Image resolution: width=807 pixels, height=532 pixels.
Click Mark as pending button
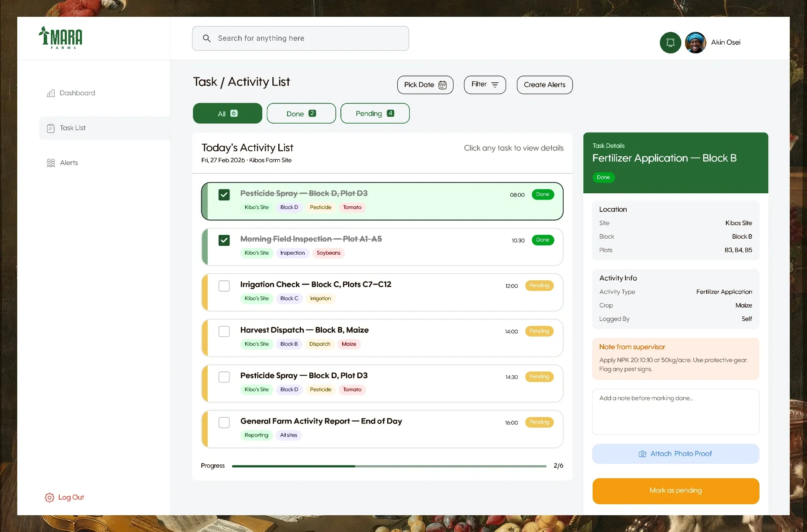click(x=676, y=491)
